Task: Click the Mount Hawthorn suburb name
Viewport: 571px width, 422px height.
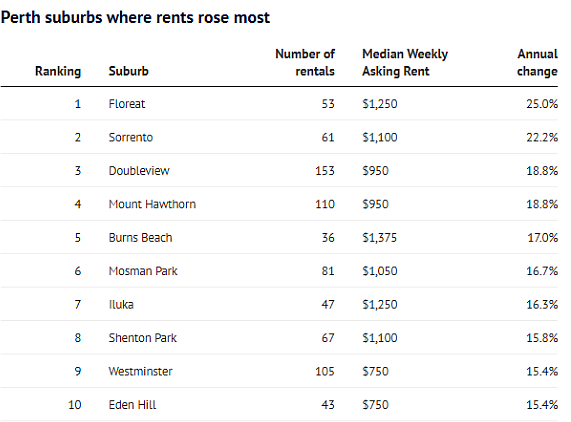Action: (152, 204)
